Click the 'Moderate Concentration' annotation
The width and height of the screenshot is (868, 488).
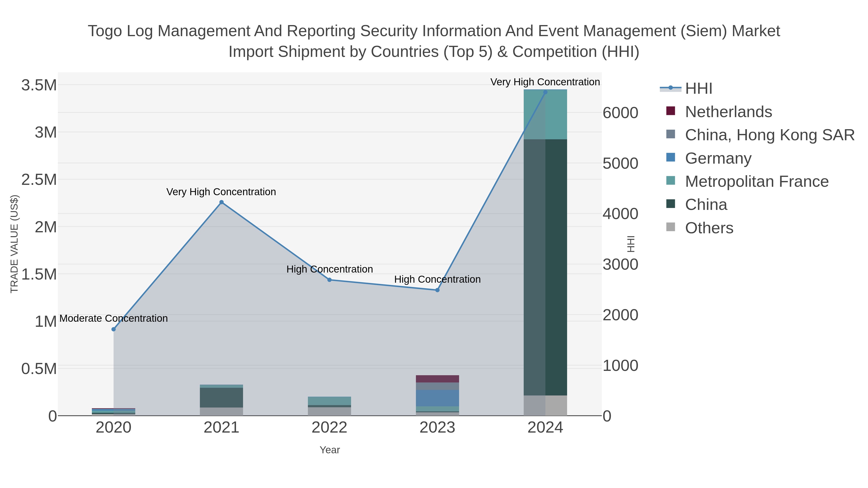[x=114, y=318]
